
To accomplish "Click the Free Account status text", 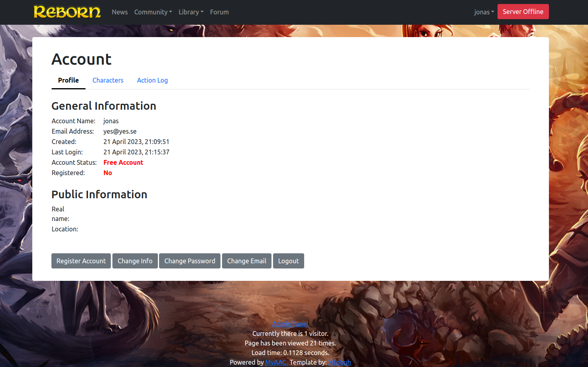I will pyautogui.click(x=123, y=162).
